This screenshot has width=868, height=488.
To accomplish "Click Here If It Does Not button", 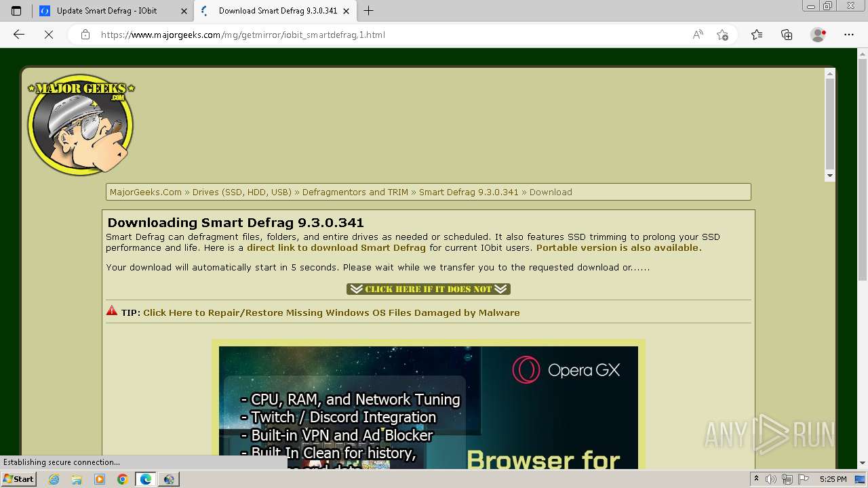I will 429,289.
